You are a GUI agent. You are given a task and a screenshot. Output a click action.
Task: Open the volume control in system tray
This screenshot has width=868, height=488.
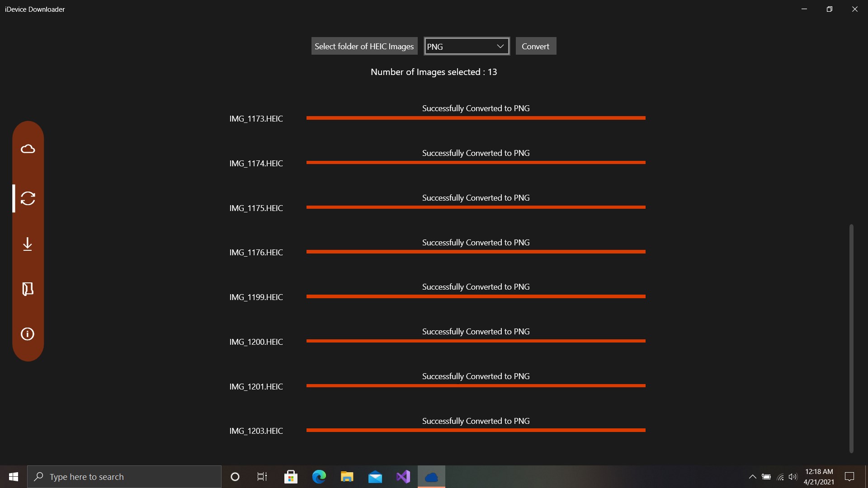[793, 477]
